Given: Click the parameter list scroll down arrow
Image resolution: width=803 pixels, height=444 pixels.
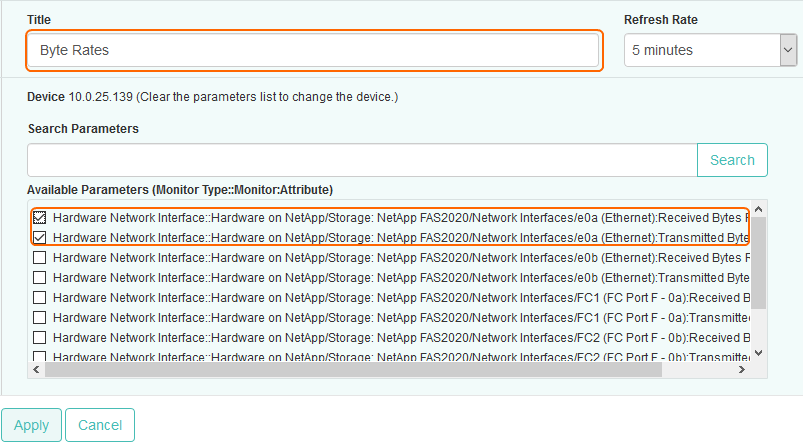Looking at the screenshot, I should (x=758, y=352).
